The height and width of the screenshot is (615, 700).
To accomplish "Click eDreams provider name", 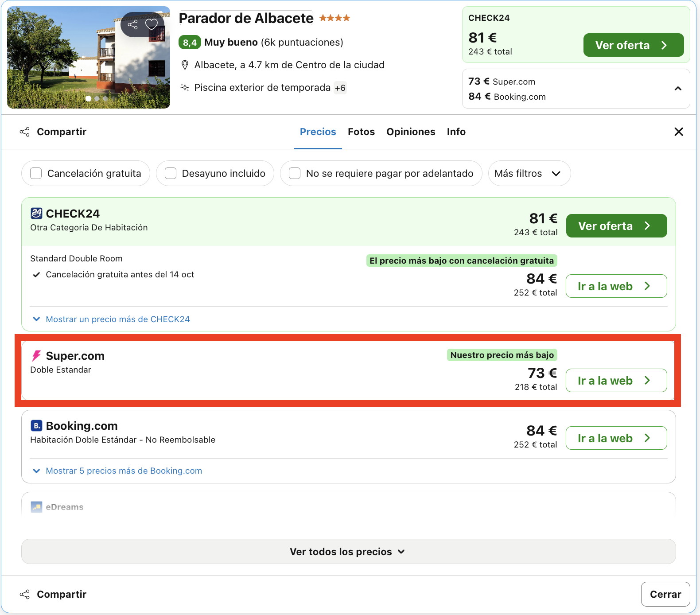I will pyautogui.click(x=65, y=507).
